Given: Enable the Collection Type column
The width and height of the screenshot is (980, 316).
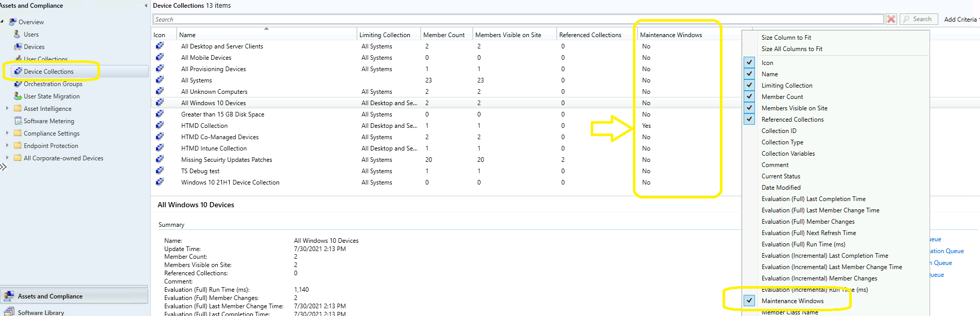Looking at the screenshot, I should pyautogui.click(x=782, y=142).
